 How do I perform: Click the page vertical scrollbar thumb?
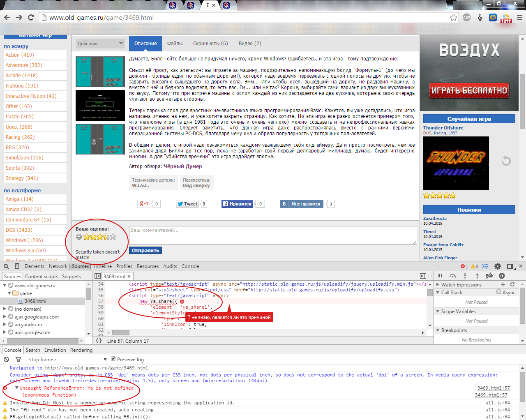coord(522,102)
